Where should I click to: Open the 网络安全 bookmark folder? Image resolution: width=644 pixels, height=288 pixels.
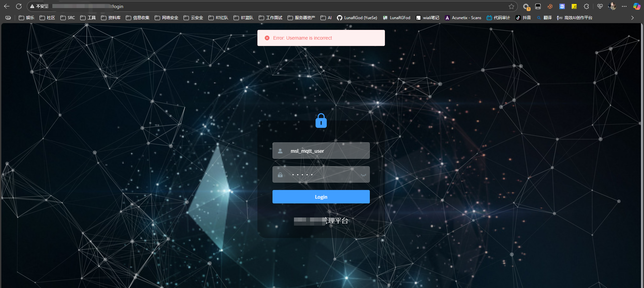coord(166,18)
